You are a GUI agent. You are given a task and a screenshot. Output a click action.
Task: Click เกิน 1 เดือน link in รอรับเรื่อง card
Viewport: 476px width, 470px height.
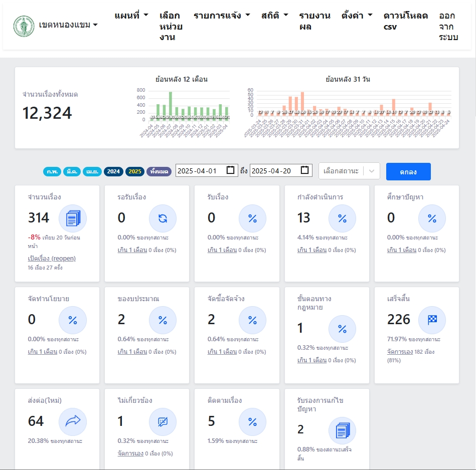(x=132, y=250)
